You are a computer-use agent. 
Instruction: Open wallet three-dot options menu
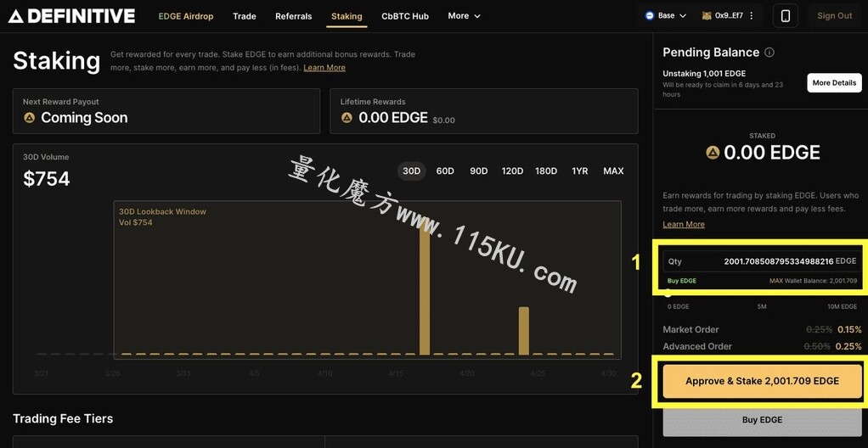coord(753,15)
